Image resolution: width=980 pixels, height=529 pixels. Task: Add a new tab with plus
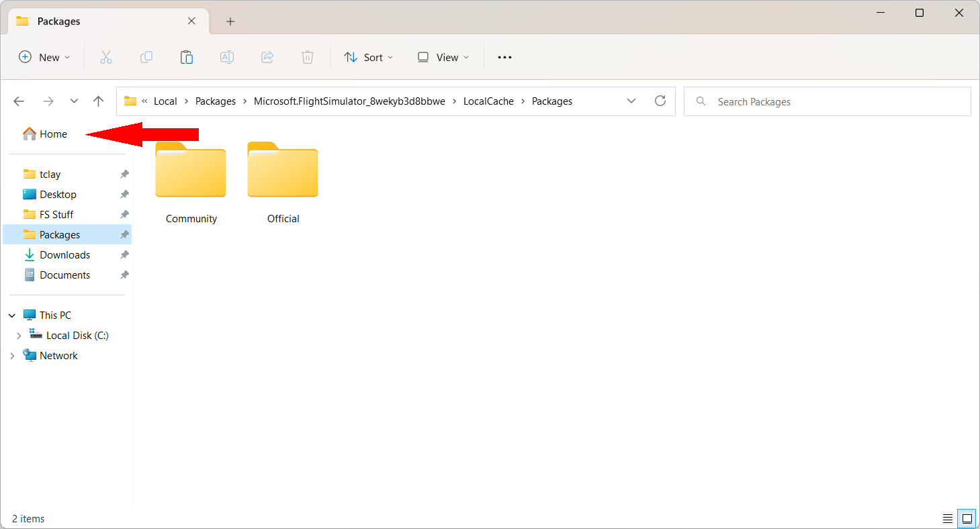(230, 21)
